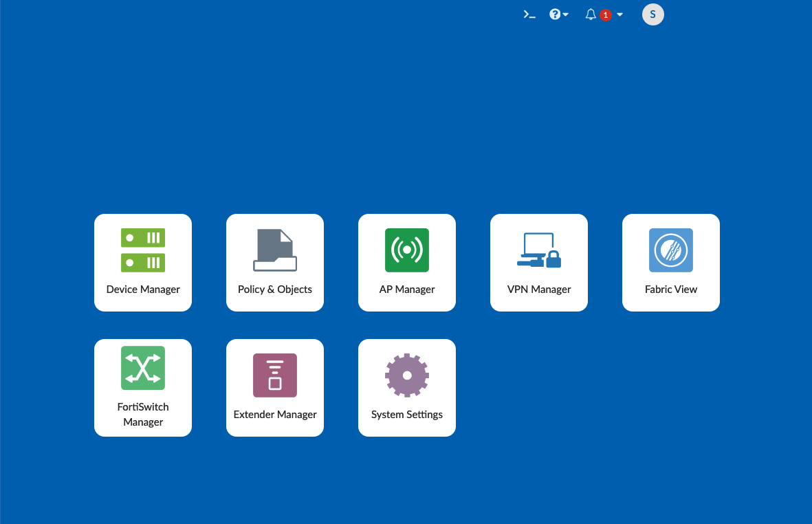Open the Device Manager tile
This screenshot has height=524, width=812.
point(143,263)
